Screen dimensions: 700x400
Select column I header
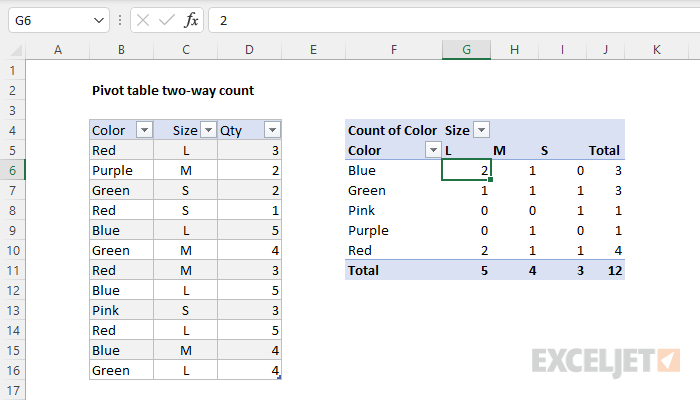(562, 50)
